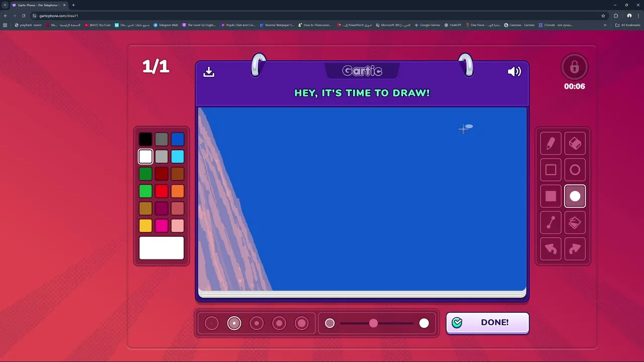Select the pencil drawing tool

[x=550, y=144]
